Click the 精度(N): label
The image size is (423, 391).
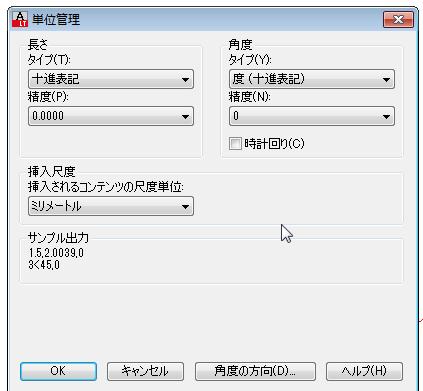pos(250,97)
